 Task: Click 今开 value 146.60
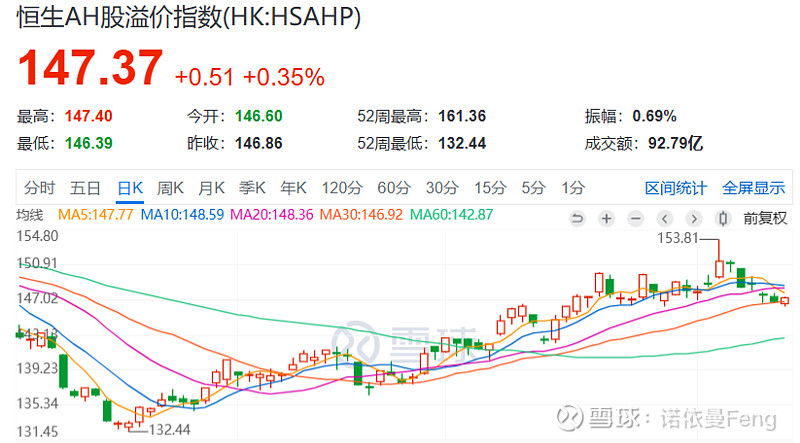click(259, 116)
